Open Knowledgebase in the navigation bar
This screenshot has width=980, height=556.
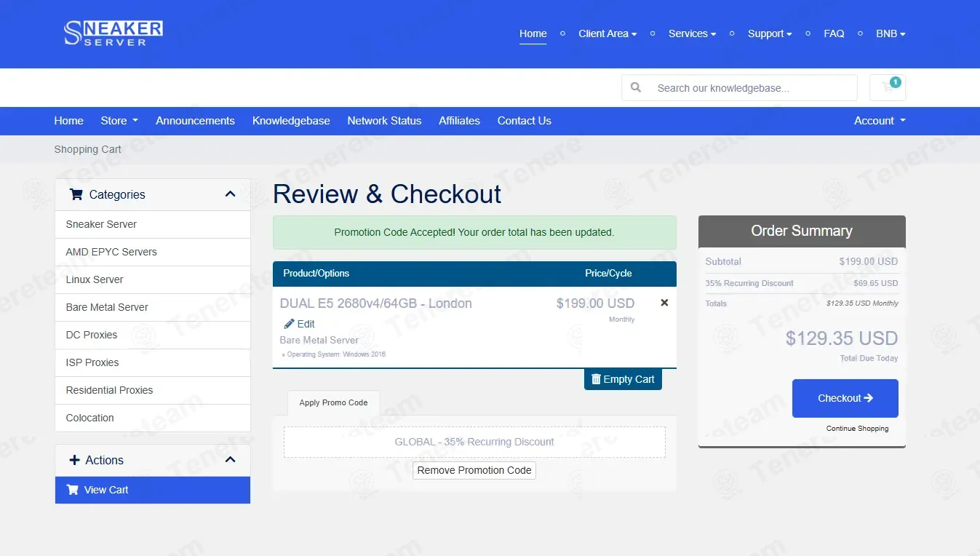coord(291,121)
